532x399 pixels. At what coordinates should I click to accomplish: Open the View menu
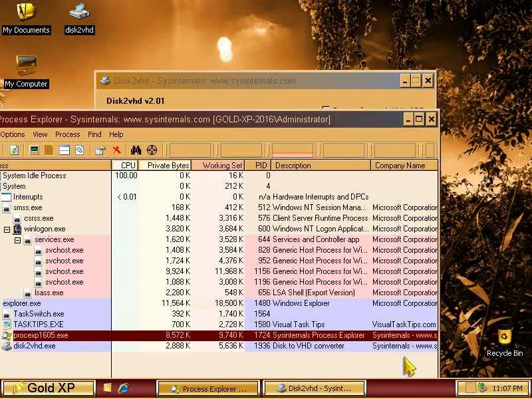coord(40,134)
